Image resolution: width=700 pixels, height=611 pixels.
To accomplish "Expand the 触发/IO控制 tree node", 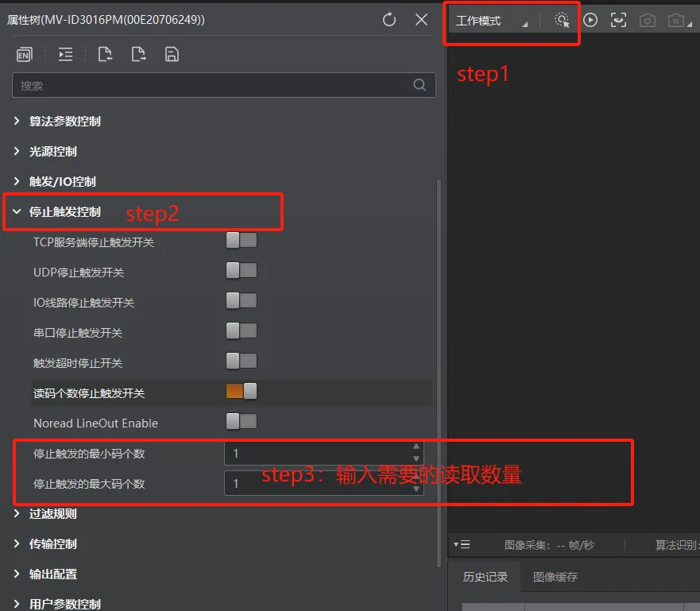I will click(x=17, y=182).
